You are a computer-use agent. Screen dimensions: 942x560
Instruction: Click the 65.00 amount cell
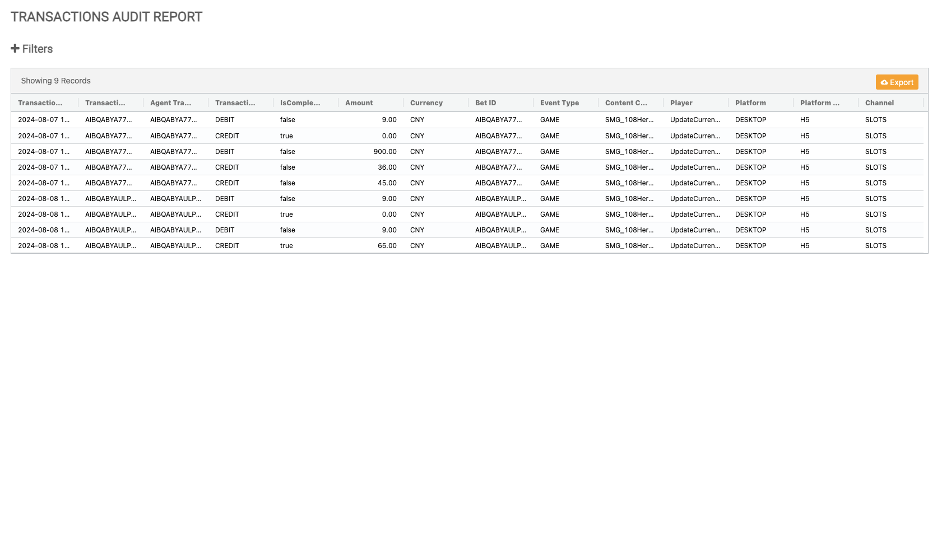(x=387, y=246)
